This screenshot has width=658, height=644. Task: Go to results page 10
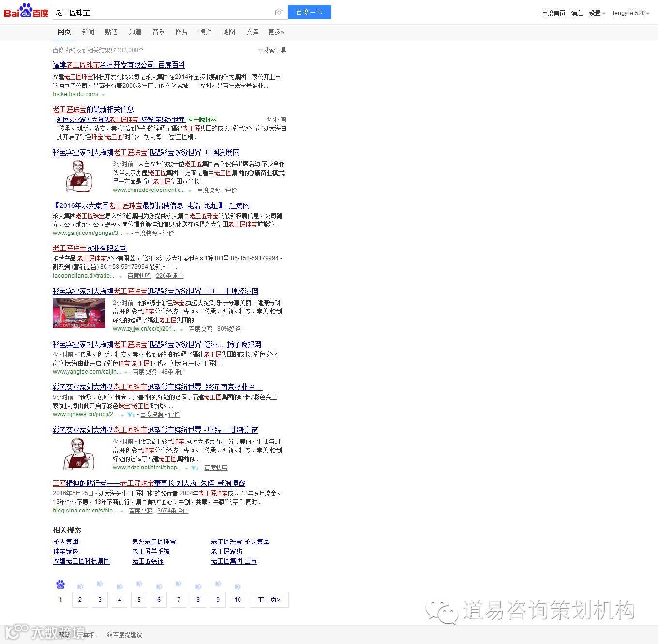(x=238, y=600)
